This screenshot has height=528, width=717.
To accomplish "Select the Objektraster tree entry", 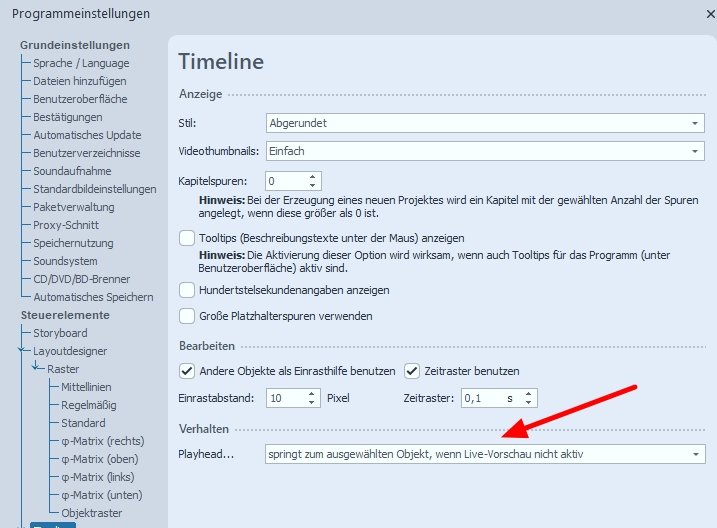I will click(x=94, y=513).
